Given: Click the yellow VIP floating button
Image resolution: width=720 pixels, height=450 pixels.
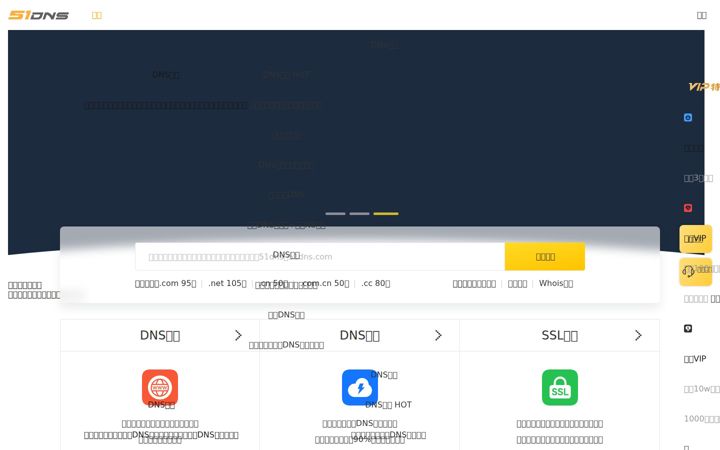Looking at the screenshot, I should point(696,239).
